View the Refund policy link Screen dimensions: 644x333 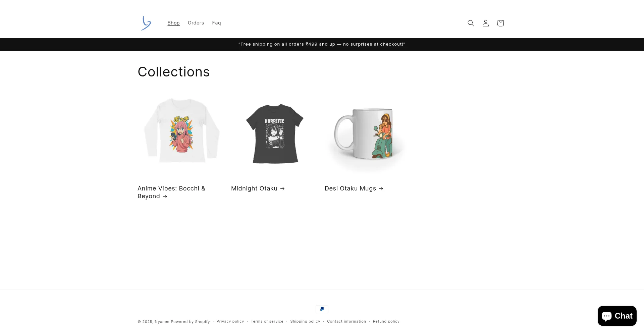click(386, 321)
